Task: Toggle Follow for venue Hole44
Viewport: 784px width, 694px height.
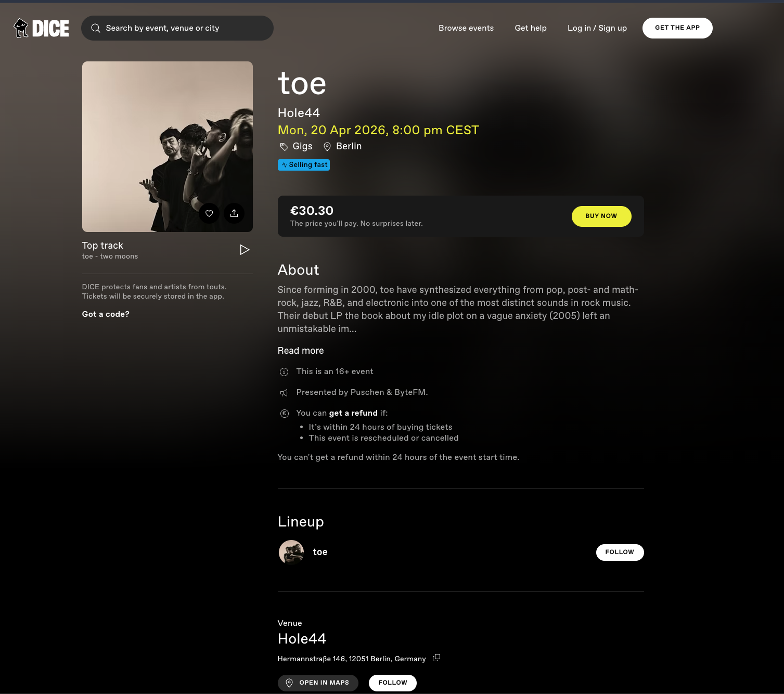Action: click(393, 683)
